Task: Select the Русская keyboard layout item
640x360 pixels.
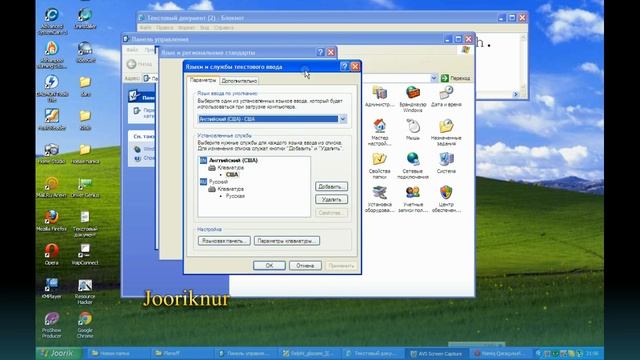Action: 235,196
